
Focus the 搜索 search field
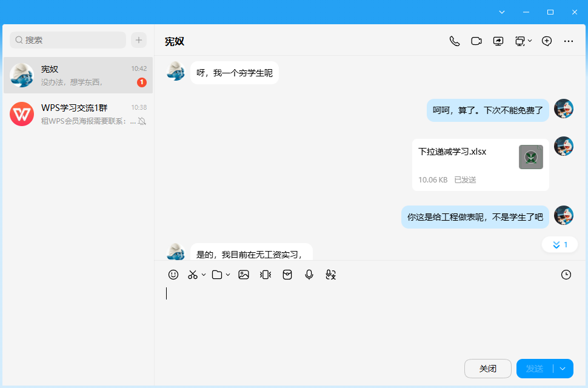[68, 40]
